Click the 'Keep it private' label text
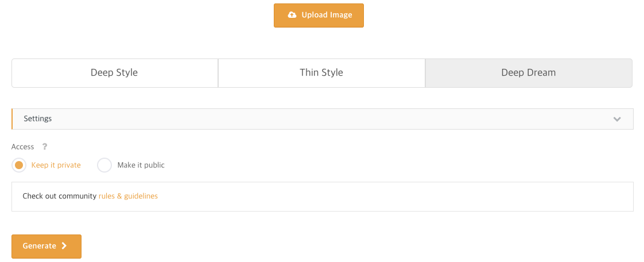Image resolution: width=644 pixels, height=262 pixels. tap(56, 165)
